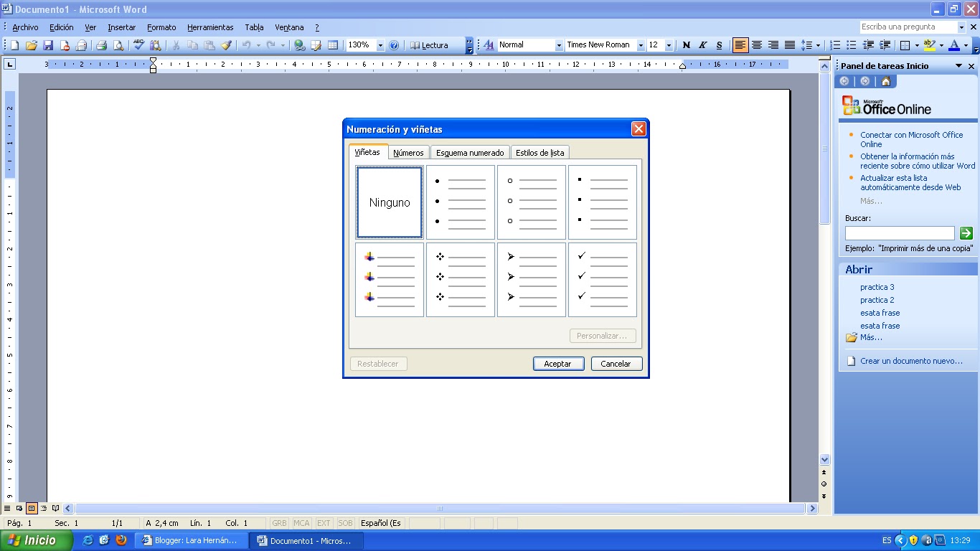Switch to the Números tab

pyautogui.click(x=409, y=153)
